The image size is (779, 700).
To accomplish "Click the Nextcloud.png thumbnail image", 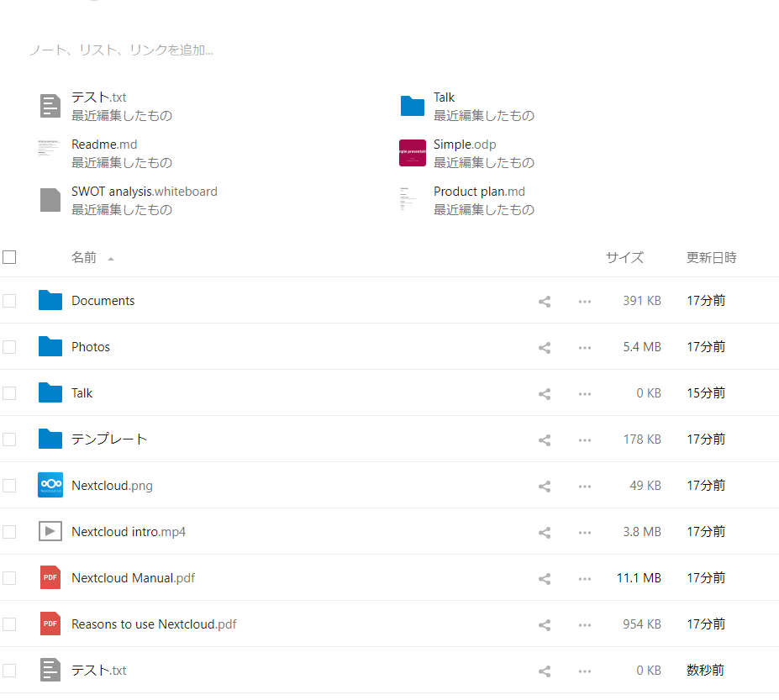I will pos(50,485).
